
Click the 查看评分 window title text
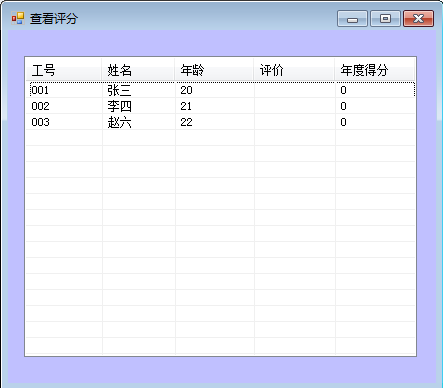click(x=54, y=18)
